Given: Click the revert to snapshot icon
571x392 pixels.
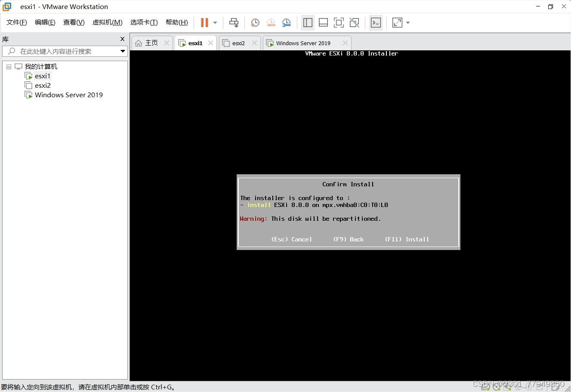Looking at the screenshot, I should [x=271, y=23].
